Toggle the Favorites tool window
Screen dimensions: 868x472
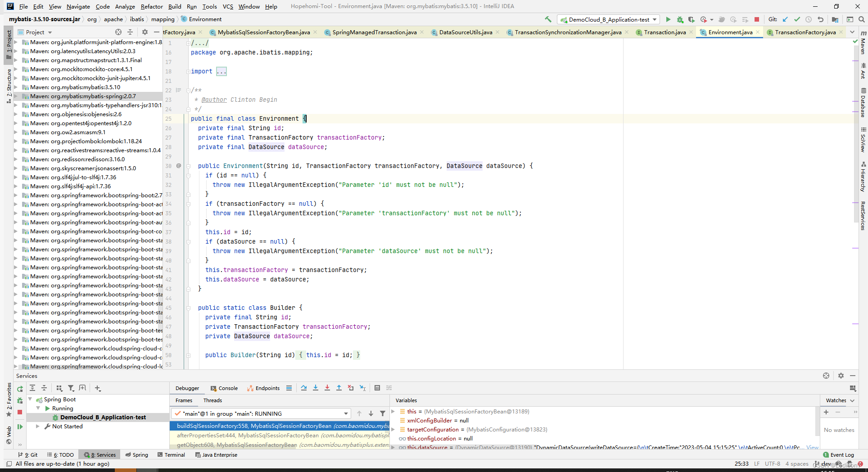click(9, 400)
